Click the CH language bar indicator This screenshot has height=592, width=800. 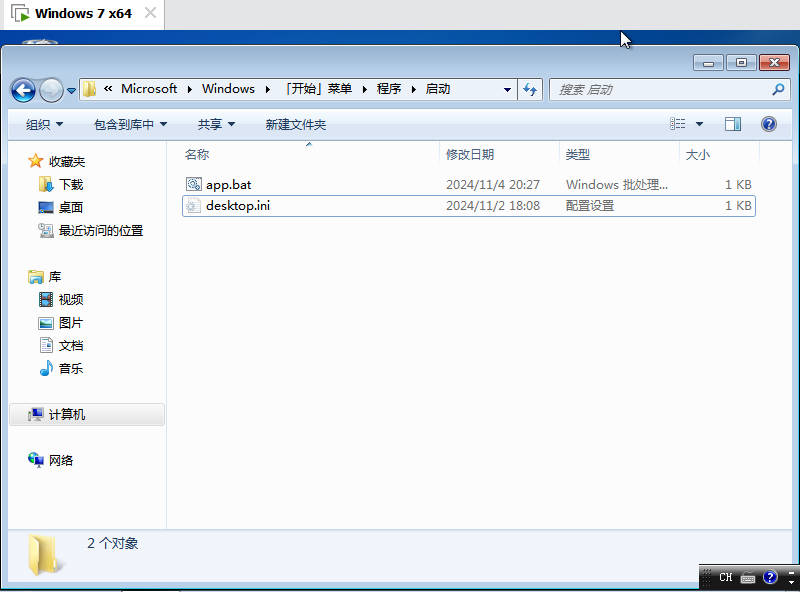point(726,577)
